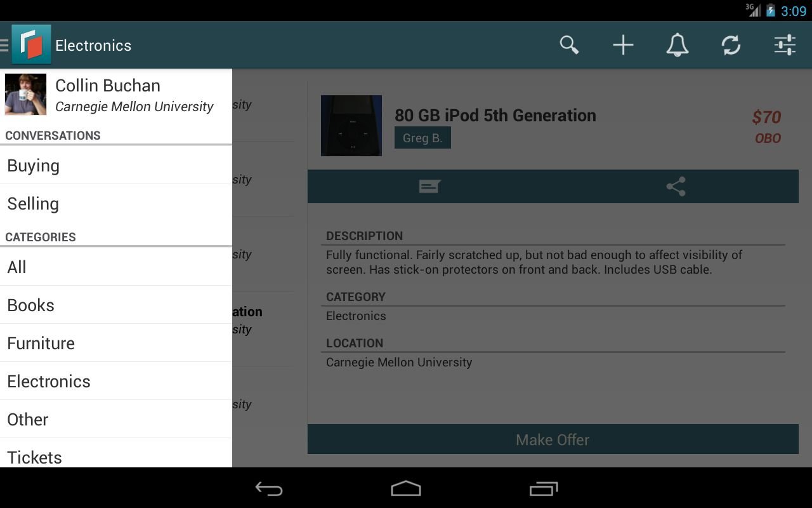The image size is (812, 508).
Task: Select the Other category
Action: [x=116, y=419]
